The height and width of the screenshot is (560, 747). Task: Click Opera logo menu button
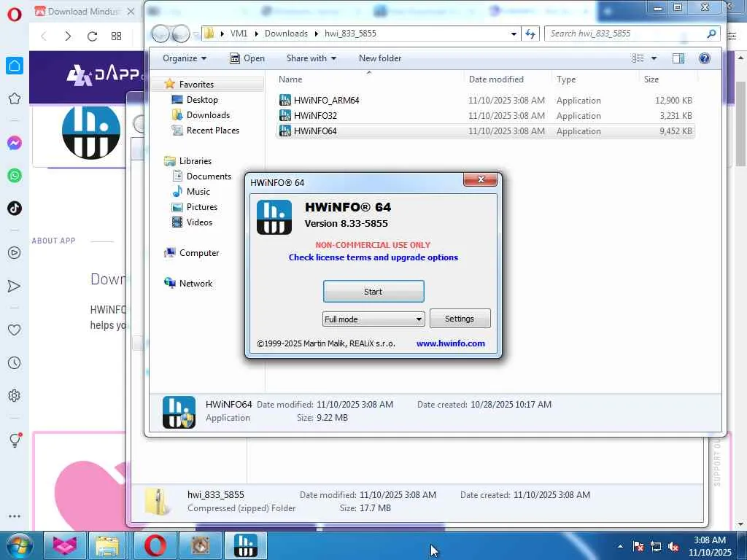[x=15, y=13]
